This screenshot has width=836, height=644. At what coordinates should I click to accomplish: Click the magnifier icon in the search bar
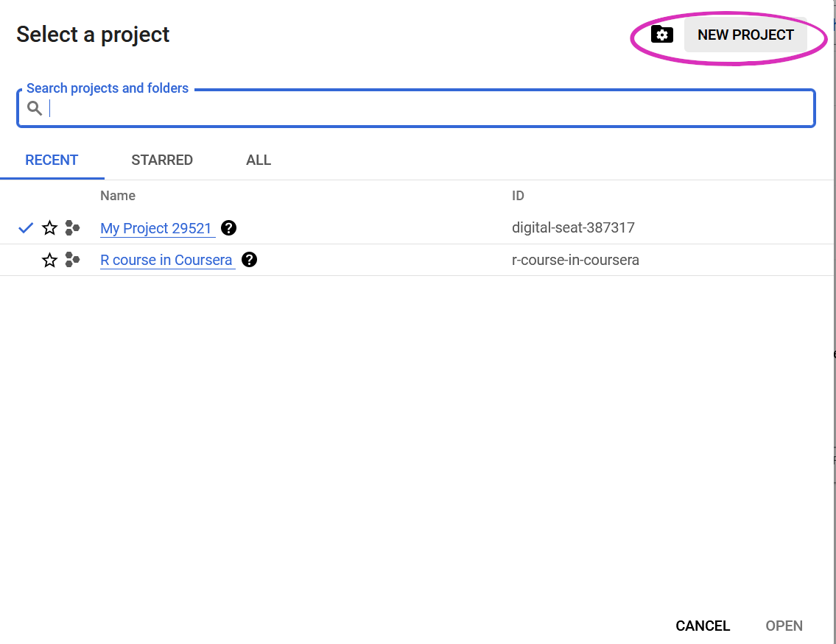(x=34, y=107)
